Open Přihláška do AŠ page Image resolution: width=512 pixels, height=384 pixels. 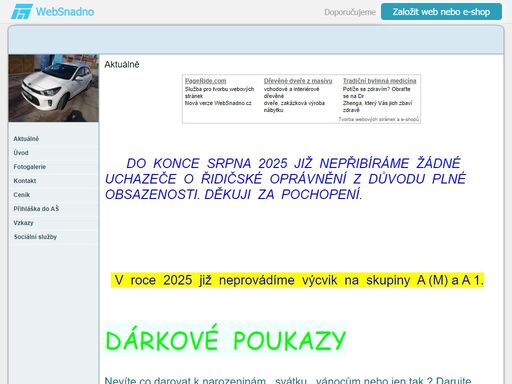tap(36, 209)
